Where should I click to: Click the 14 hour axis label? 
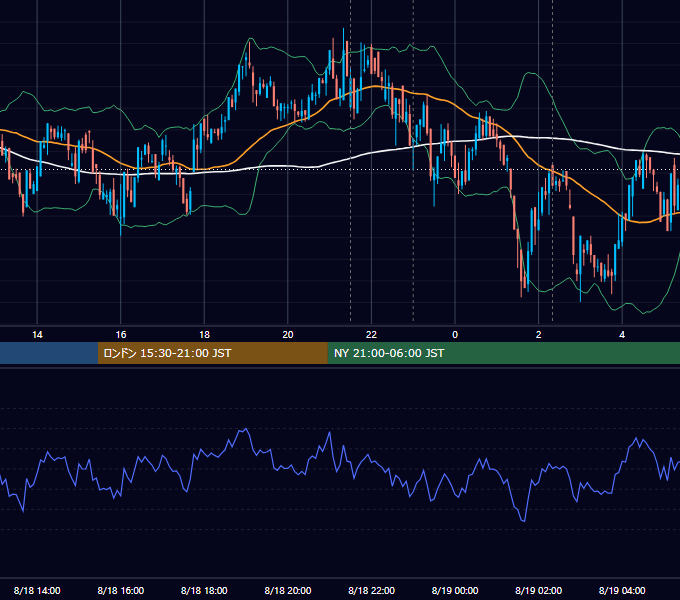pos(37,335)
